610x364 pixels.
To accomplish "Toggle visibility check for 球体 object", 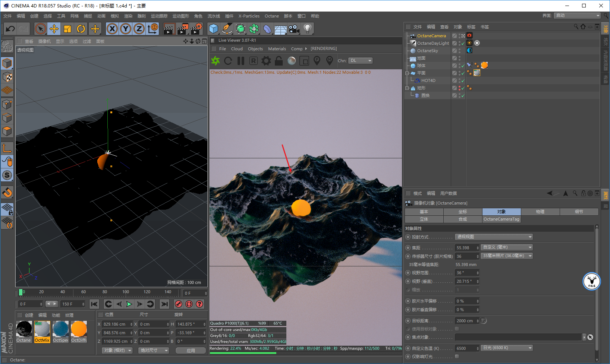I will (x=463, y=66).
